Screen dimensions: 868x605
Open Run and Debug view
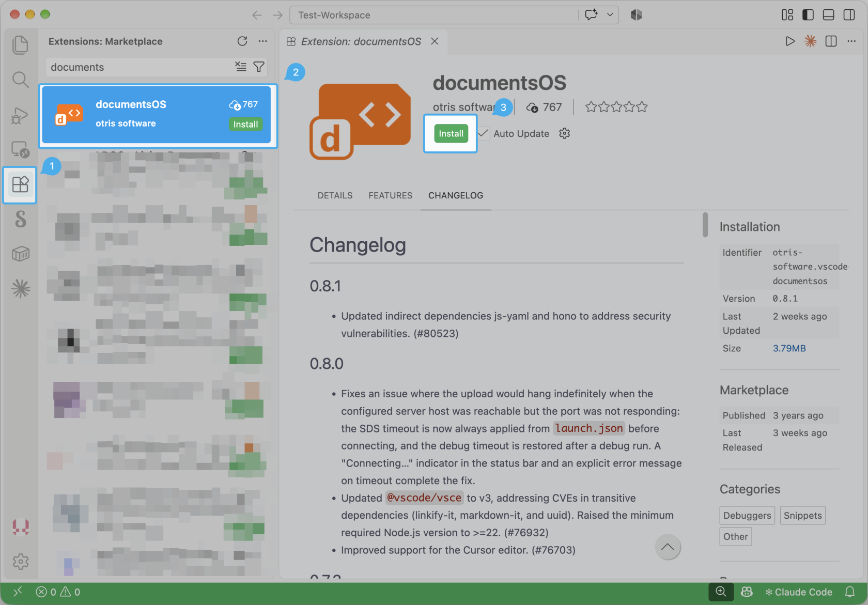point(20,115)
